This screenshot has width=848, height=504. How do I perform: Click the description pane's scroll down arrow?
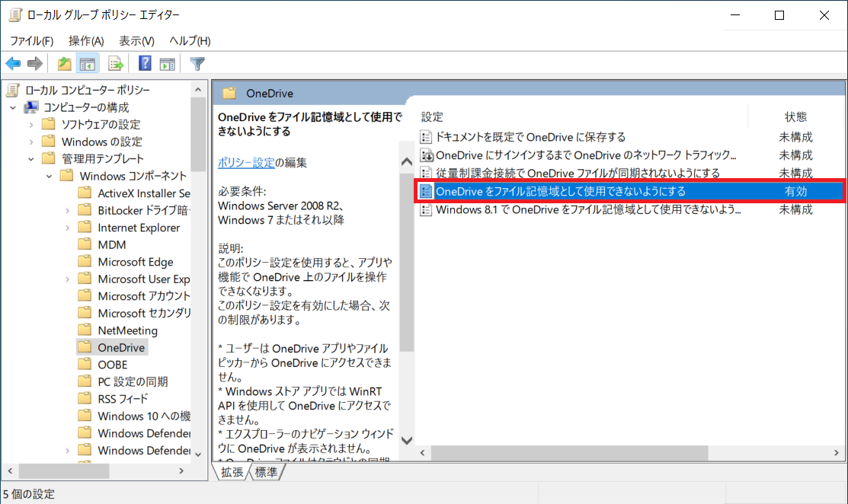[x=407, y=440]
